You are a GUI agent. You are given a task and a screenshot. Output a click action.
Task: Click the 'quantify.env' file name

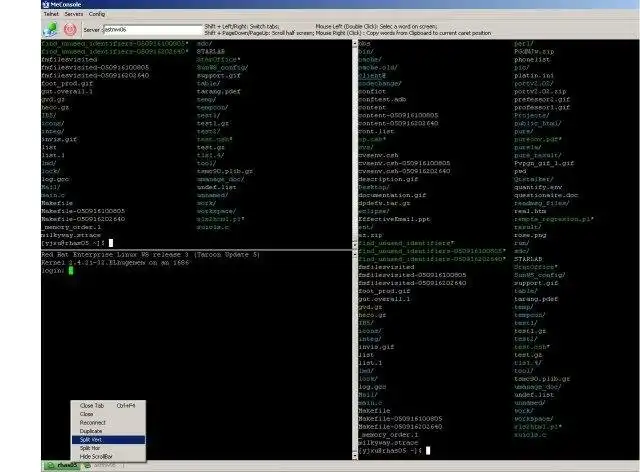pyautogui.click(x=538, y=187)
